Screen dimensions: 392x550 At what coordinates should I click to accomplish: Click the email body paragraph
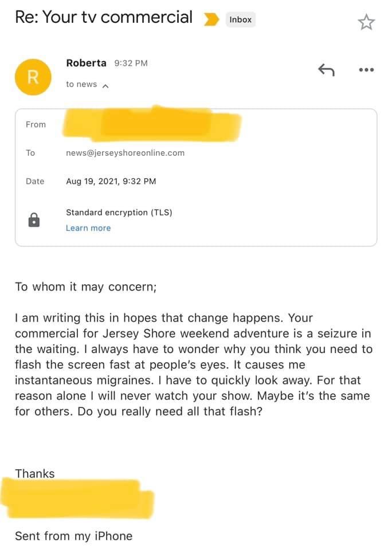193,364
